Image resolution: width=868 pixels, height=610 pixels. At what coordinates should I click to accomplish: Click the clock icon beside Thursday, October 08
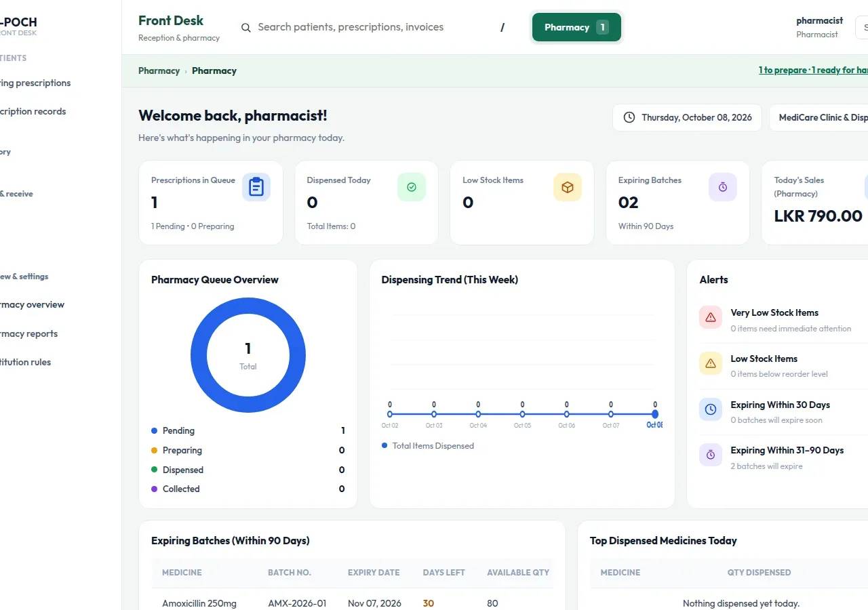629,117
